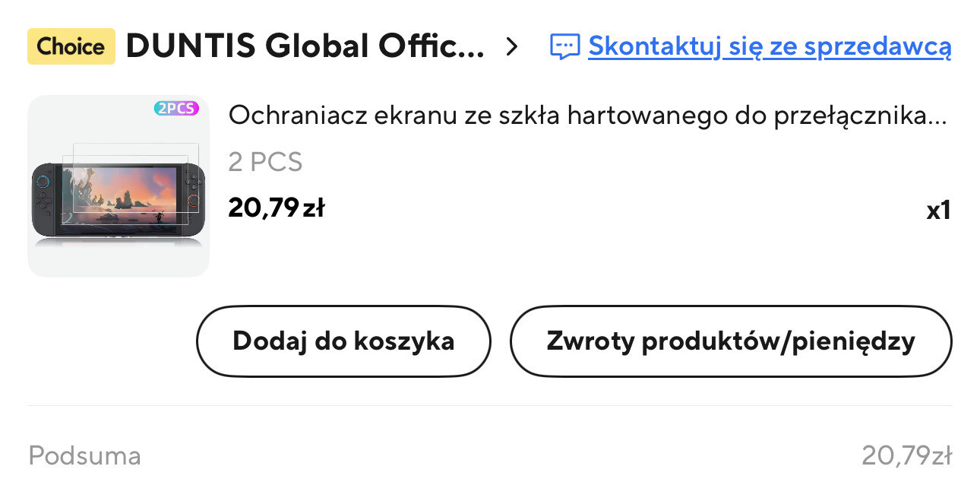
Task: Open the Ochraniacz ekranu product title
Action: click(587, 116)
